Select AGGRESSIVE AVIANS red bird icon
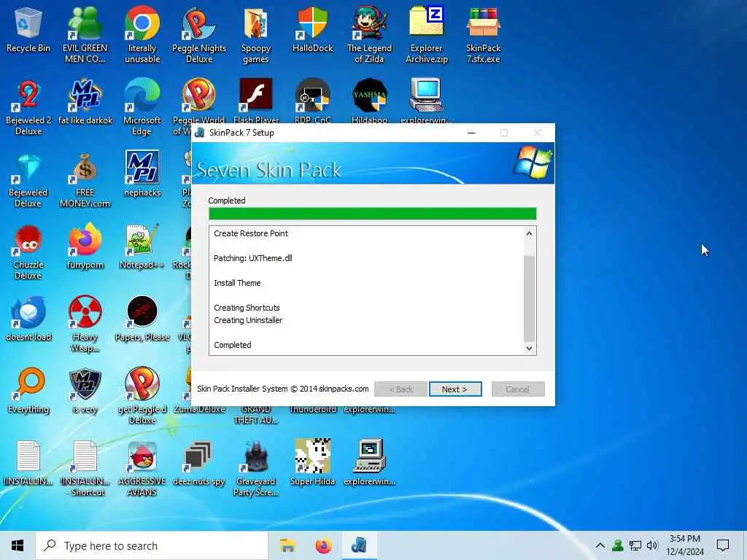Screen dimensions: 747x560 142,469
